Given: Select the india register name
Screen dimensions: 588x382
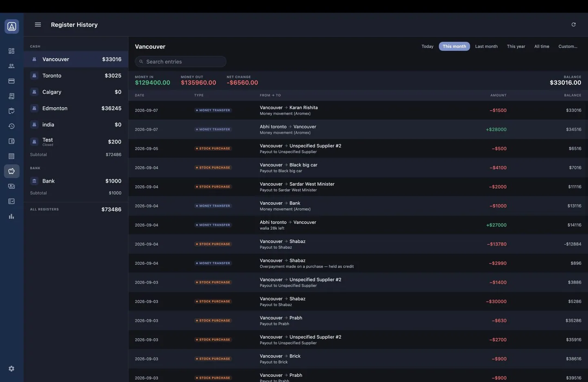Looking at the screenshot, I should point(48,125).
